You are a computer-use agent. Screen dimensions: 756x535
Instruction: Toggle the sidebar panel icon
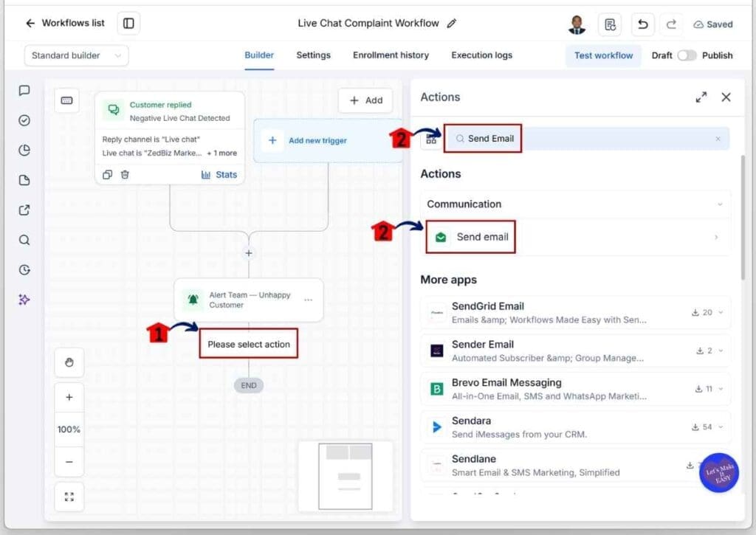point(128,23)
